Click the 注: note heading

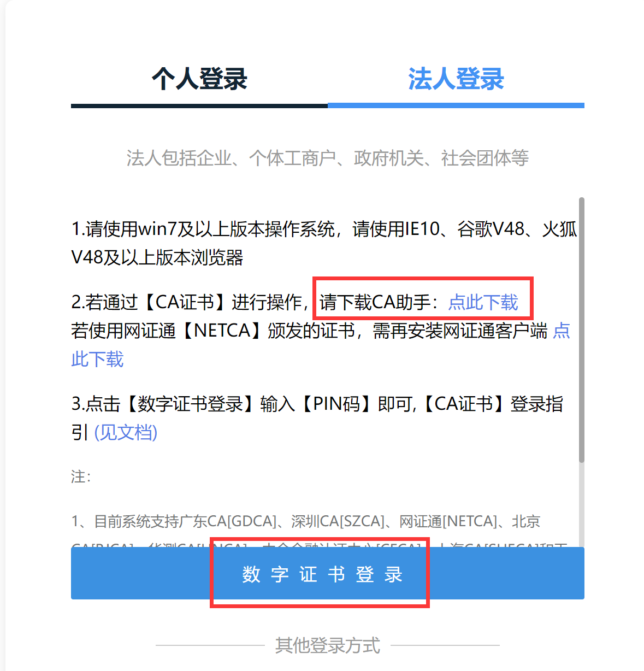[81, 476]
